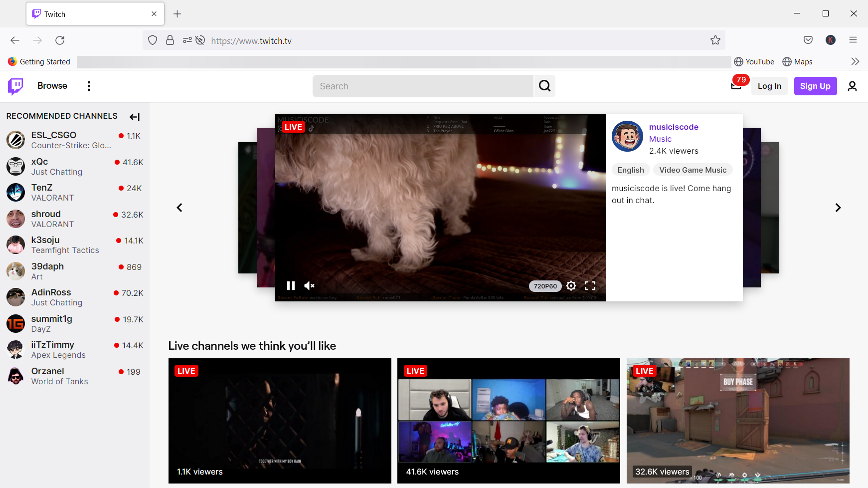
Task: Open the autoplay blocked icon in address bar
Action: (x=200, y=40)
